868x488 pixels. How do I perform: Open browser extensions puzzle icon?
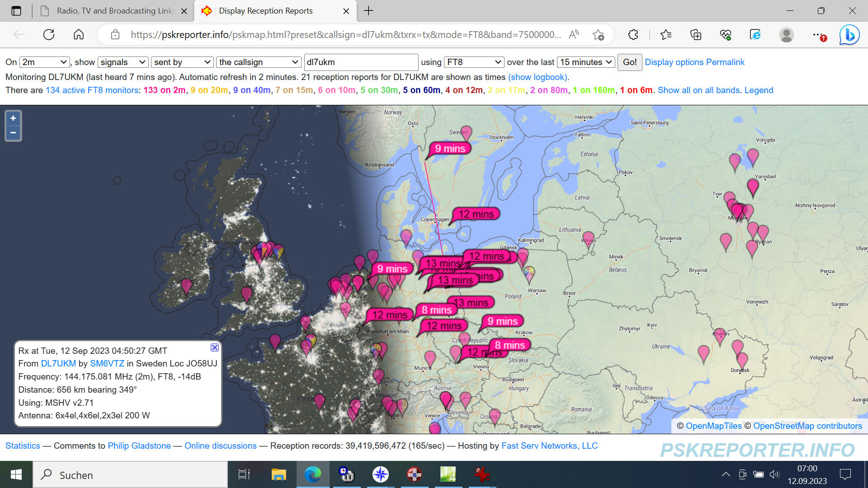[x=633, y=35]
